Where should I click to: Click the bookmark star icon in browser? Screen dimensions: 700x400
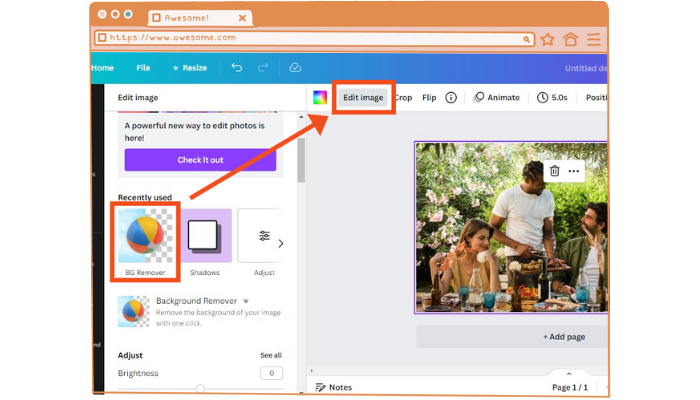pyautogui.click(x=547, y=39)
